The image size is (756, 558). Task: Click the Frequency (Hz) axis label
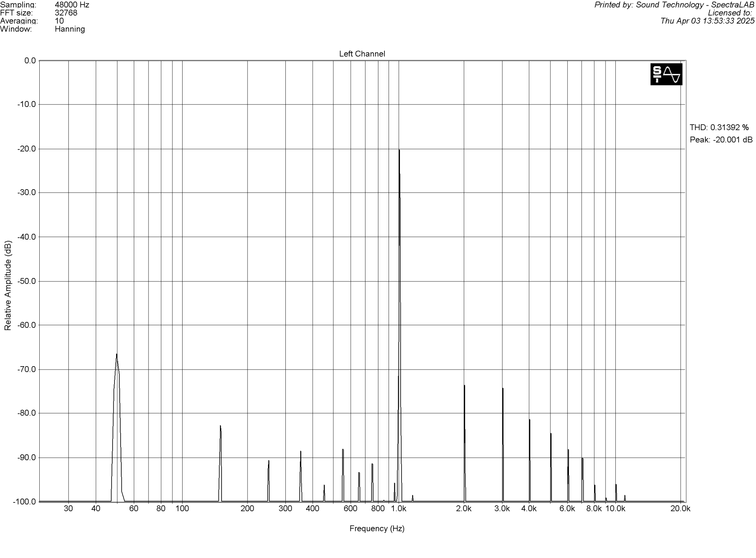[x=377, y=528]
